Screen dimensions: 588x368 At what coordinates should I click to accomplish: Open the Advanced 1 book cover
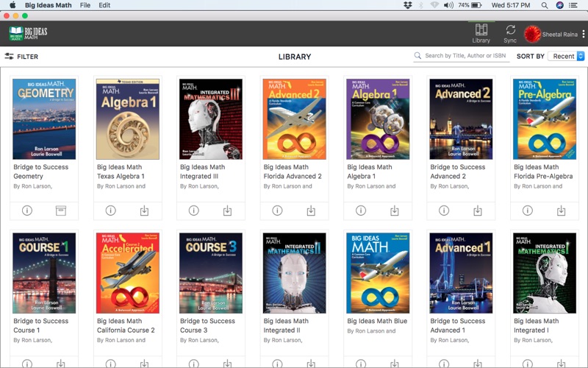(462, 273)
